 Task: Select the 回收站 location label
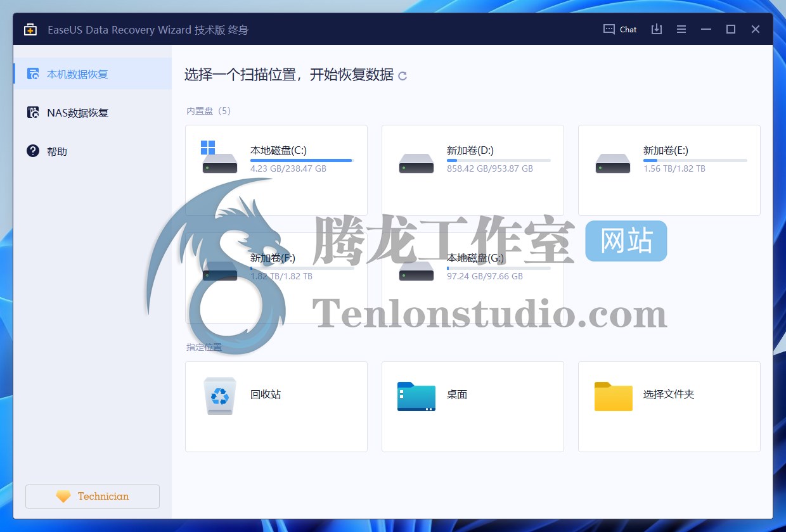click(x=266, y=394)
